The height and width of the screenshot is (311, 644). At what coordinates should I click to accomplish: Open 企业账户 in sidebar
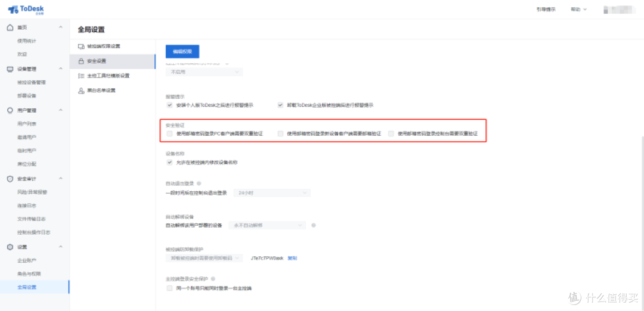[x=27, y=260]
